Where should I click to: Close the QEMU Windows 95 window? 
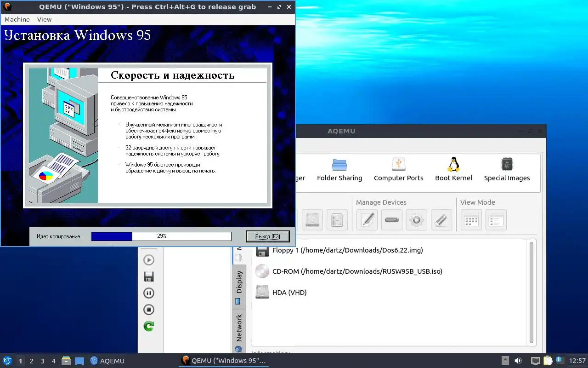pyautogui.click(x=288, y=7)
